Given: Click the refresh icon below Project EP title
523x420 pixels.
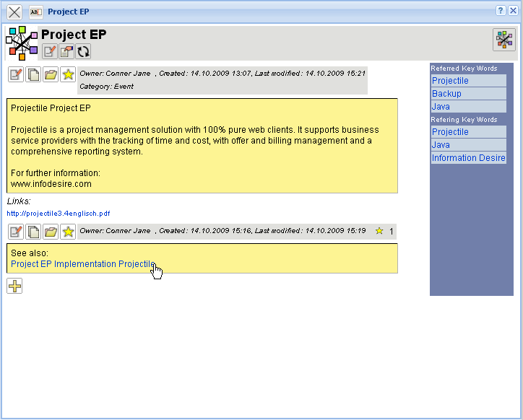Looking at the screenshot, I should tap(84, 51).
